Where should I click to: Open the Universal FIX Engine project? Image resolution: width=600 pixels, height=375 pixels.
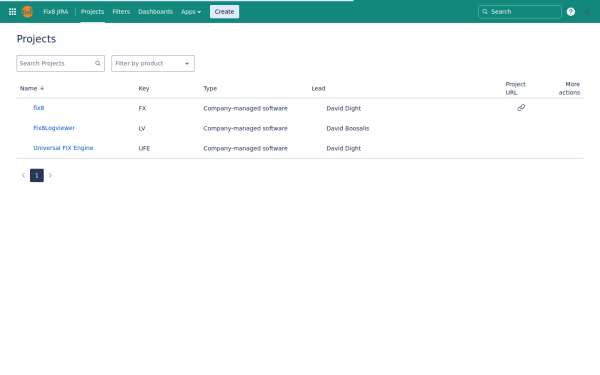coord(63,148)
